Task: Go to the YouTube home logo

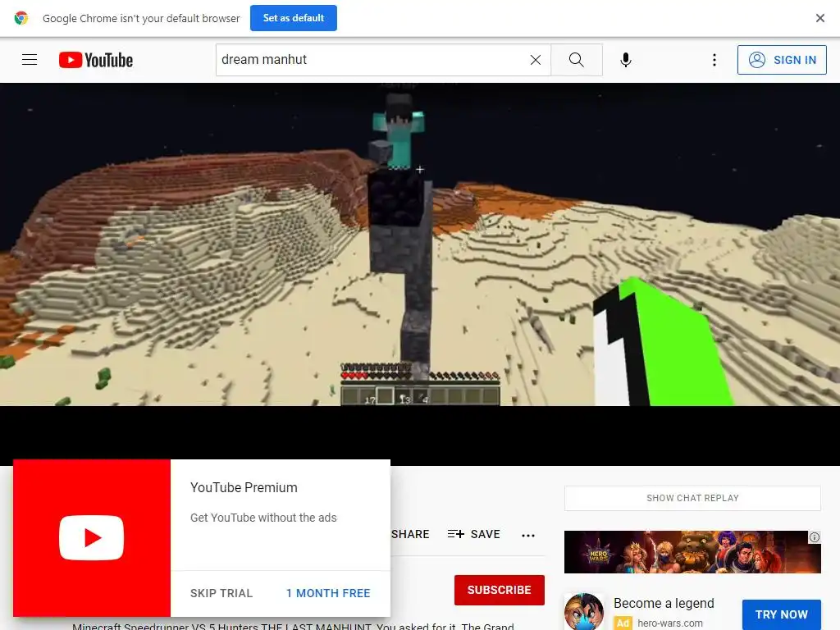Action: tap(96, 60)
